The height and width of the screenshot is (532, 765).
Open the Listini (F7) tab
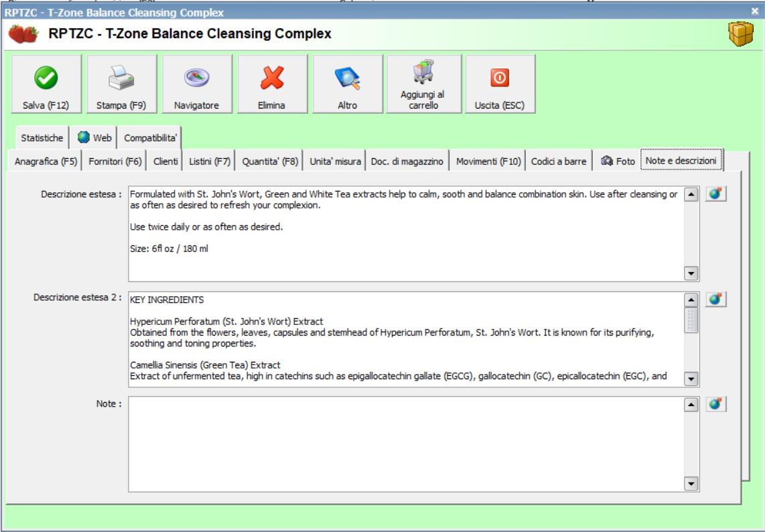209,161
